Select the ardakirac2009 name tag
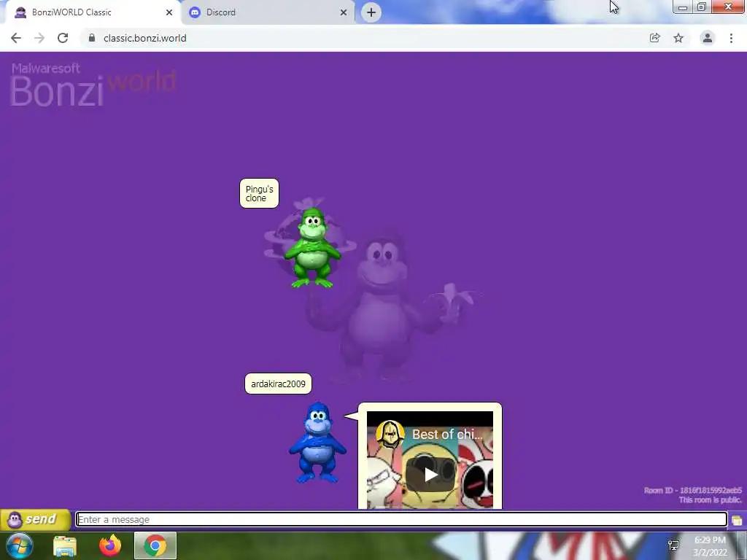 [278, 384]
